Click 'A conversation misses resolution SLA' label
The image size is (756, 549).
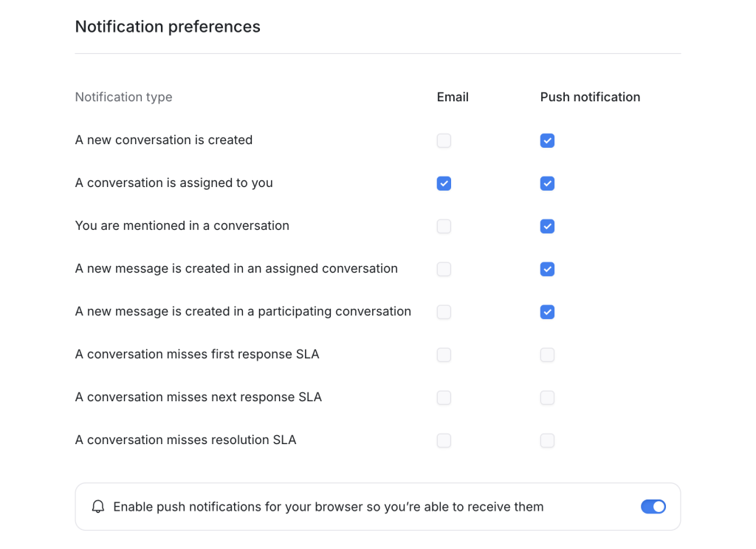tap(185, 440)
